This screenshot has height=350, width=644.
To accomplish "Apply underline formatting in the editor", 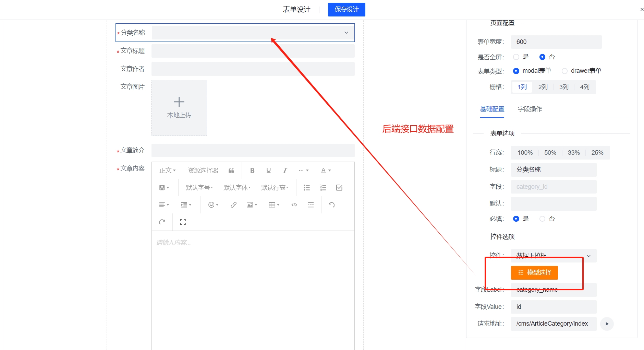I will click(x=268, y=171).
